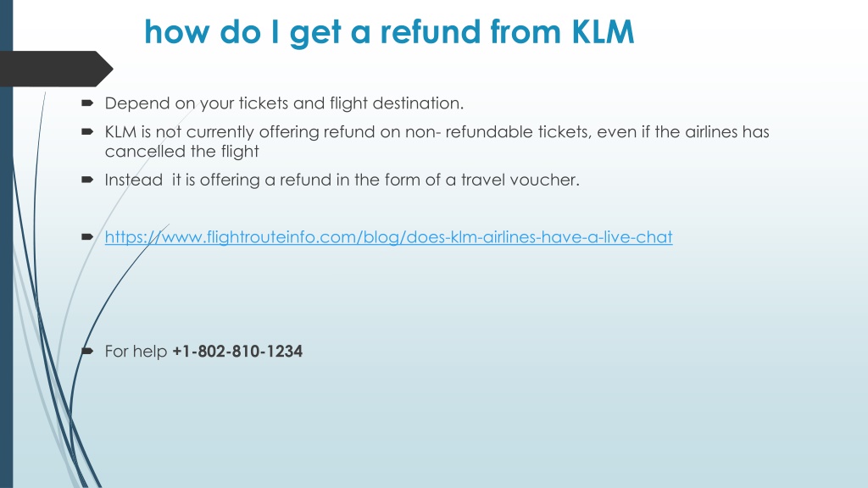Click the arrow bullet beside 'Depend on your tickets'
This screenshot has width=868, height=488.
pos(87,103)
